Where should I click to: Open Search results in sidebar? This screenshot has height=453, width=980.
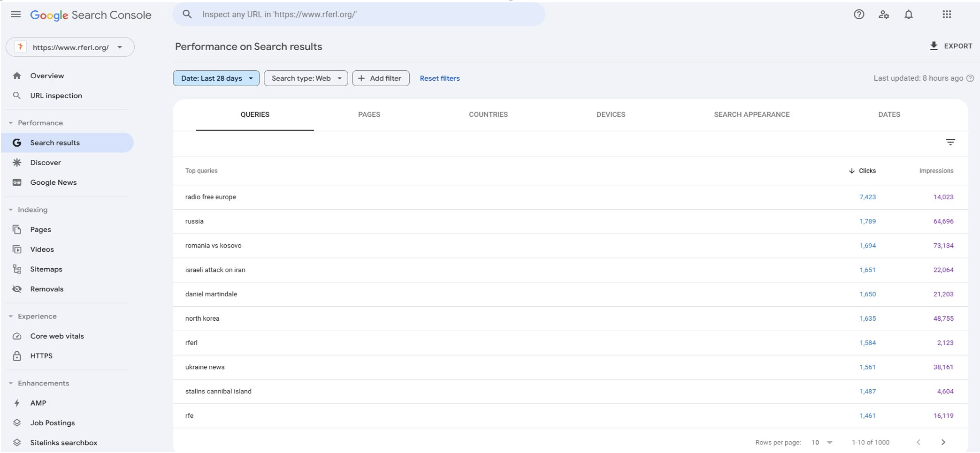tap(68, 143)
